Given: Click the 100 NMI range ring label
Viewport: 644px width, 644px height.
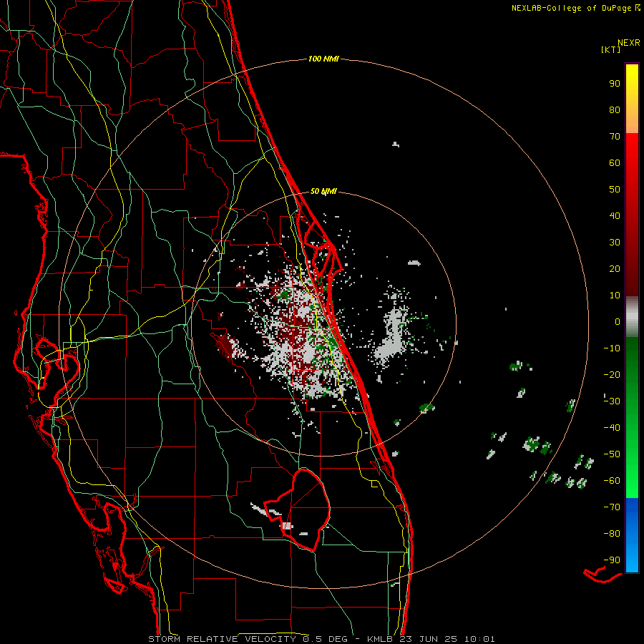Looking at the screenshot, I should pyautogui.click(x=323, y=59).
